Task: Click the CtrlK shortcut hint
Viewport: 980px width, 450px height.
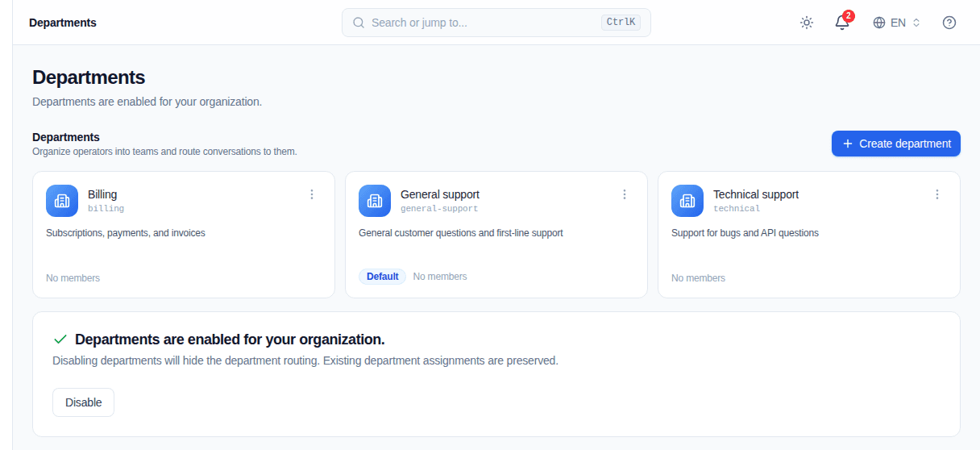Action: (x=621, y=23)
